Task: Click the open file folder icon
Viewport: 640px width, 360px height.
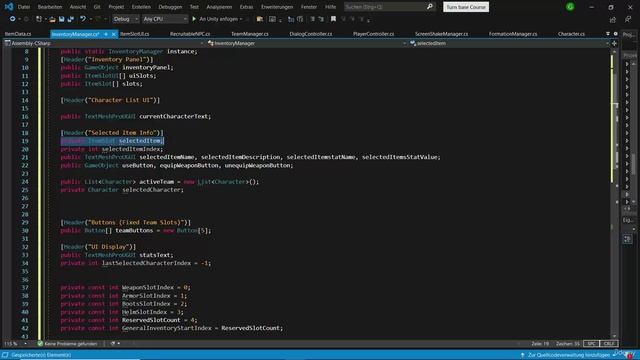Action: [52, 19]
